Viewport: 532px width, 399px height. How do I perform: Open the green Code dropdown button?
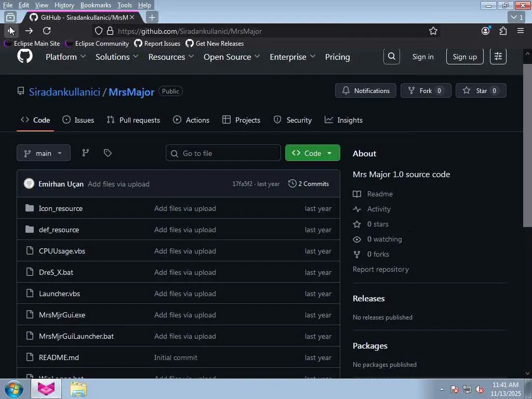click(312, 153)
